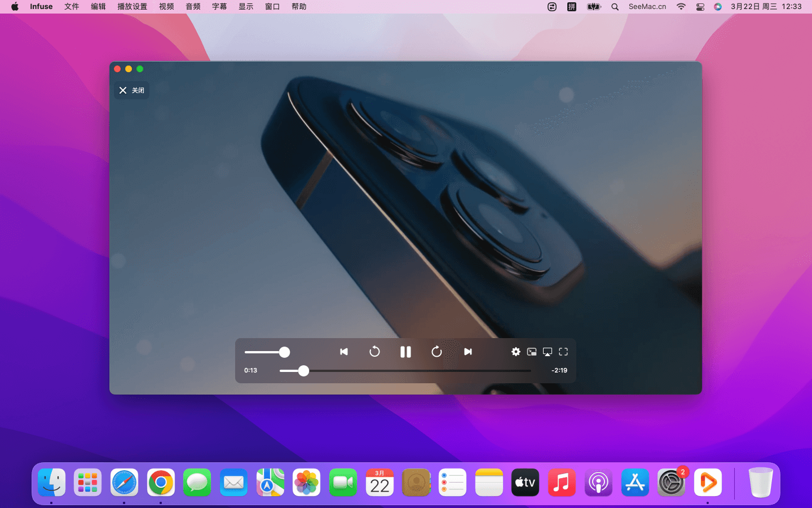Skip to next track button
Image resolution: width=812 pixels, height=508 pixels.
point(467,352)
